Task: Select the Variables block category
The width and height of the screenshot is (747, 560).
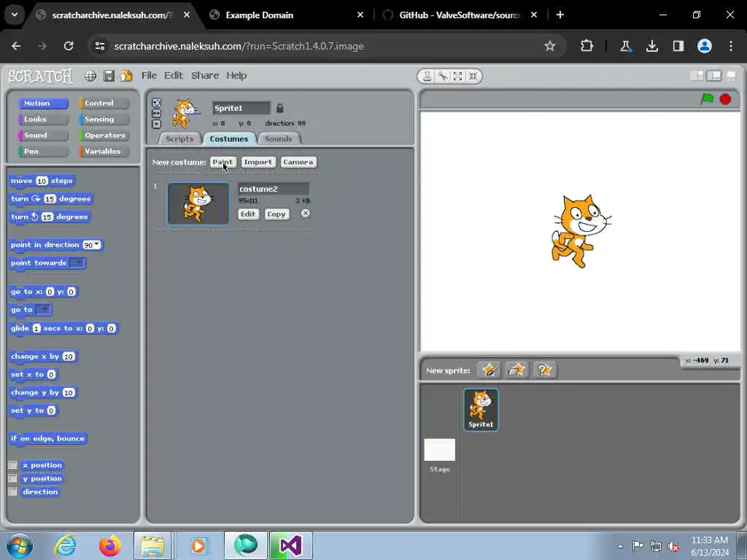Action: [104, 152]
